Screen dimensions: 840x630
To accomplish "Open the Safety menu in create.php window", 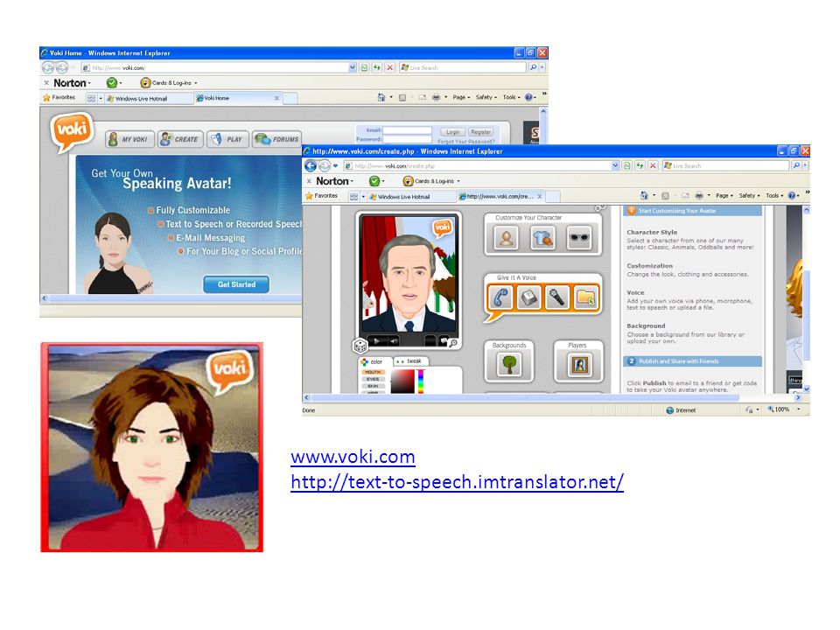I will (750, 195).
